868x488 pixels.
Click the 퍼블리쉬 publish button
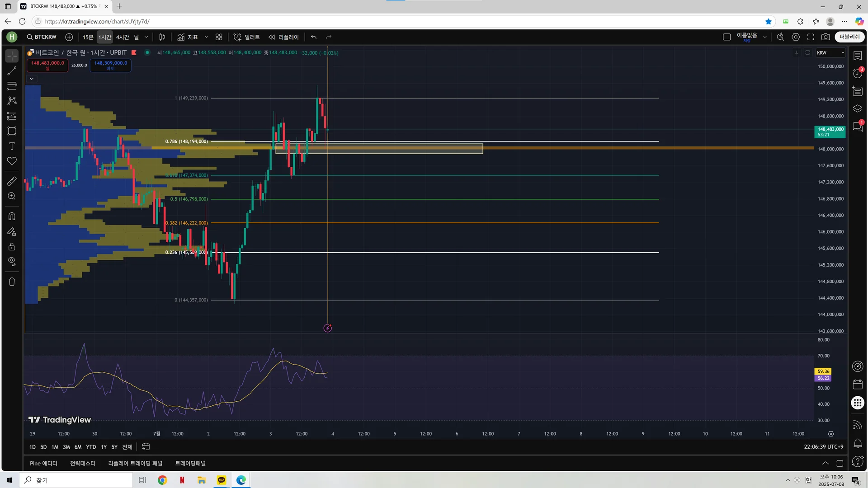click(x=849, y=37)
